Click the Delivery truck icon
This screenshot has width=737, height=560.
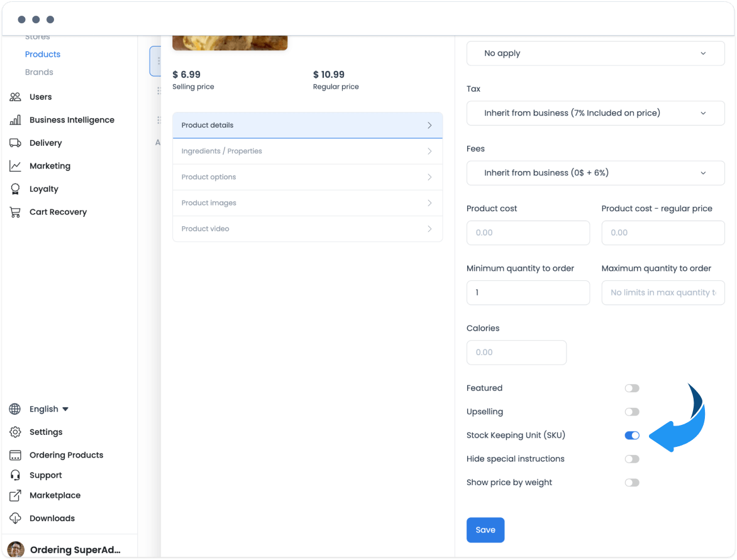click(x=15, y=143)
